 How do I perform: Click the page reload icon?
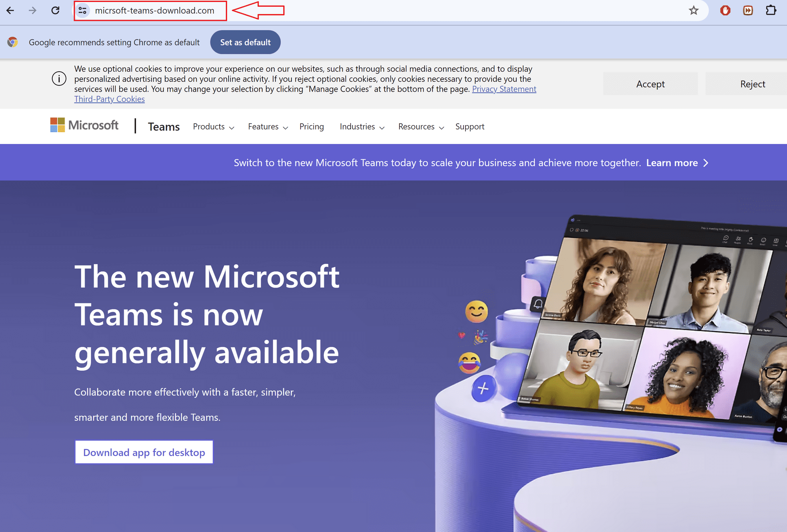(x=55, y=11)
